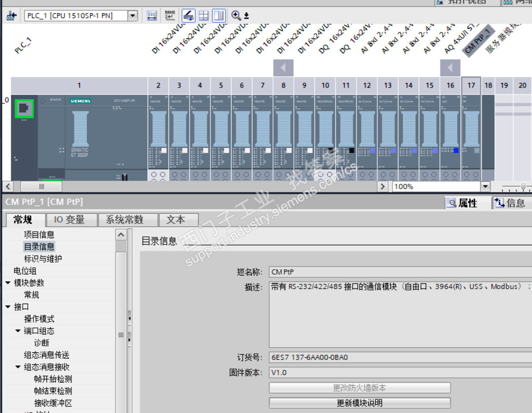Click the splitter collapse left arrow

pyautogui.click(x=129, y=318)
